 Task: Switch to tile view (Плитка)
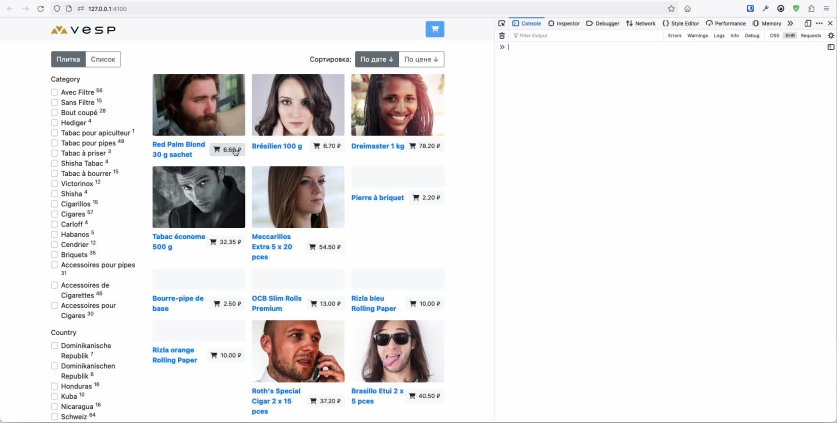pyautogui.click(x=68, y=59)
